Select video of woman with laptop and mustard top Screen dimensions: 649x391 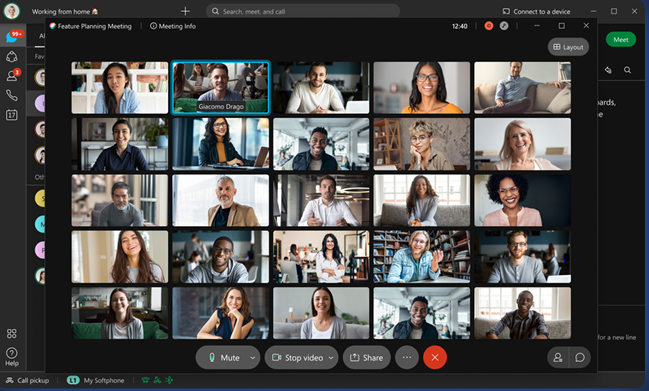[221, 144]
